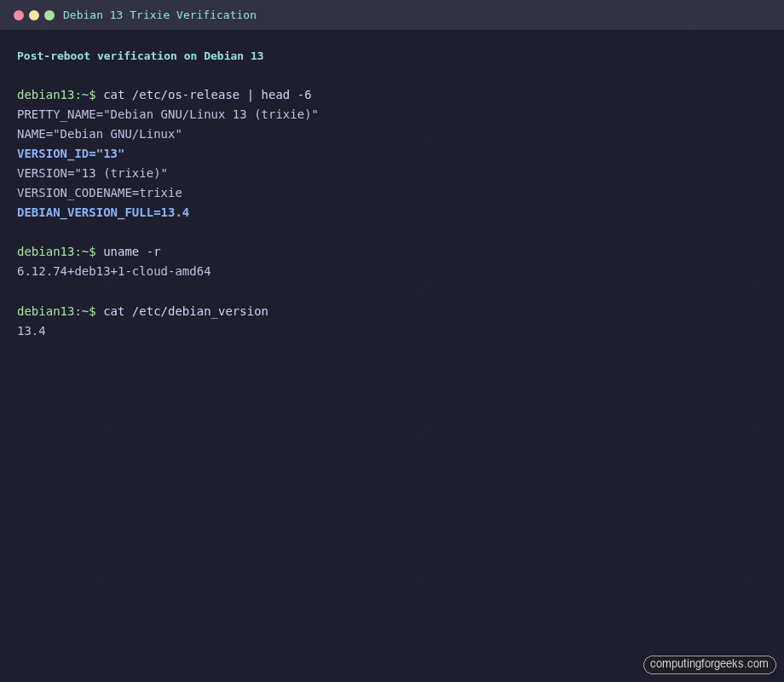The height and width of the screenshot is (682, 784).
Task: Select the PRETTY_NAME output line
Action: 167,114
